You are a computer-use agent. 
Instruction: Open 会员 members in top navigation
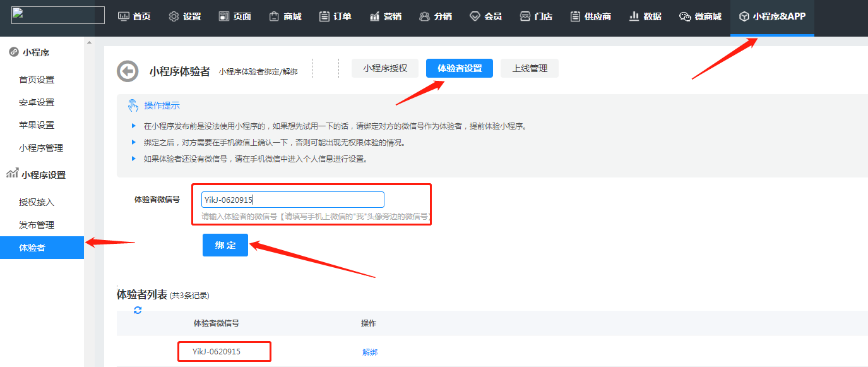click(x=485, y=16)
